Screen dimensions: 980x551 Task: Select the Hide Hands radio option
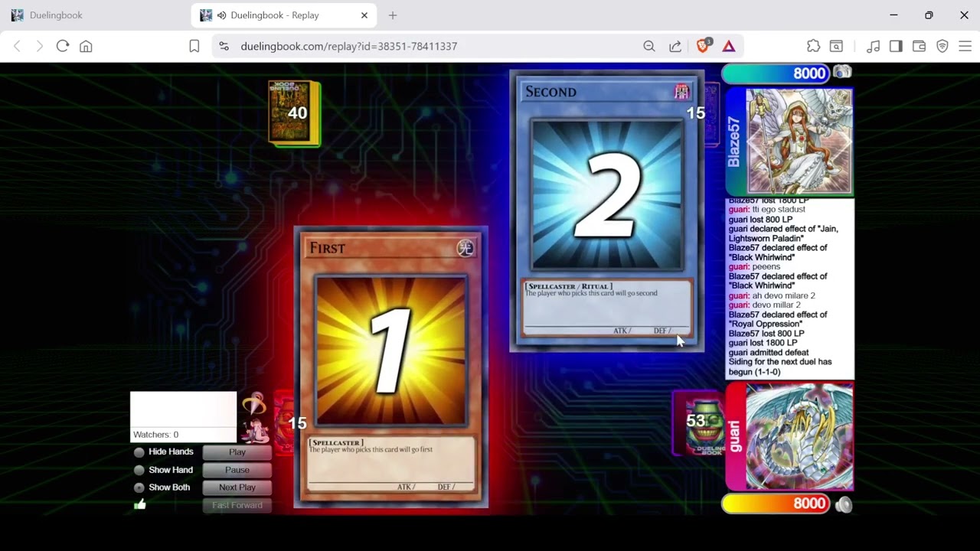coord(139,452)
